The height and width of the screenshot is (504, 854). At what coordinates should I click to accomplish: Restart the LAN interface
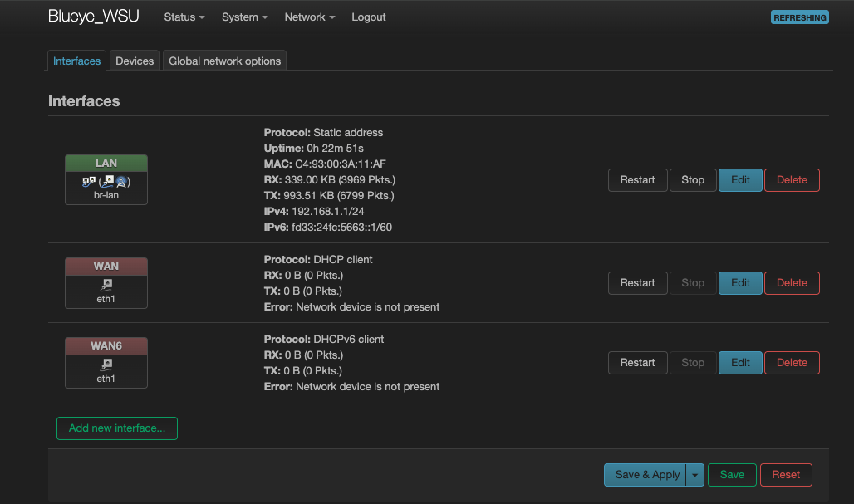[637, 180]
